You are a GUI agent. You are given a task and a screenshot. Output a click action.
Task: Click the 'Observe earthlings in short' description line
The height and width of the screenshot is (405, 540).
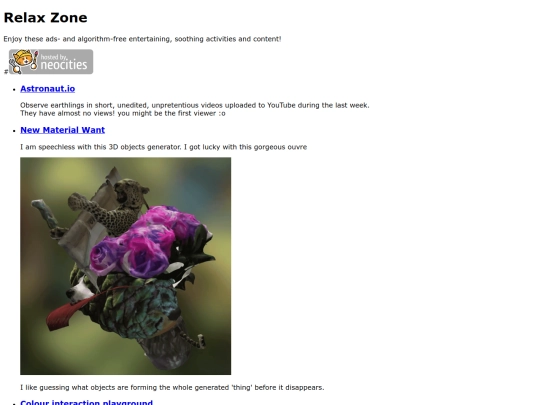(195, 105)
